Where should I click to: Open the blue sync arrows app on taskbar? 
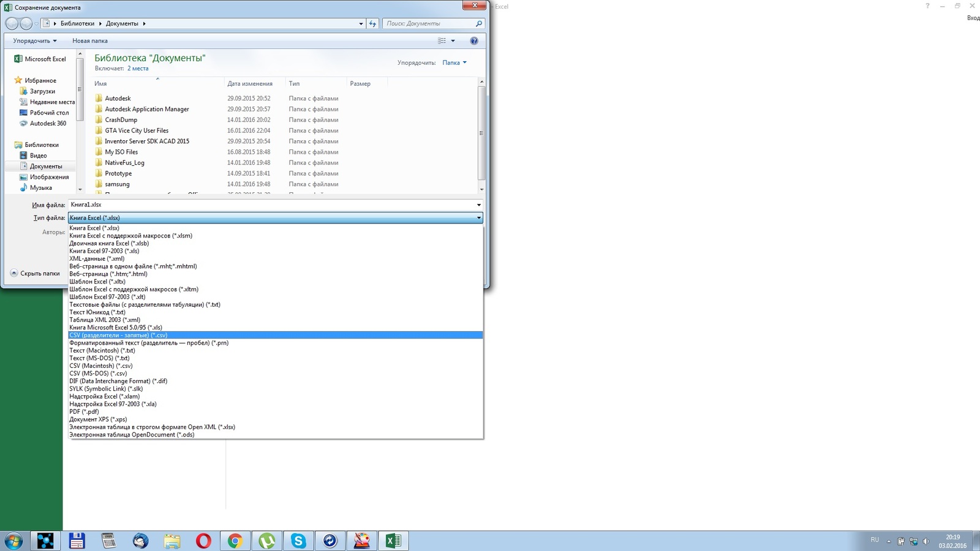pyautogui.click(x=330, y=541)
